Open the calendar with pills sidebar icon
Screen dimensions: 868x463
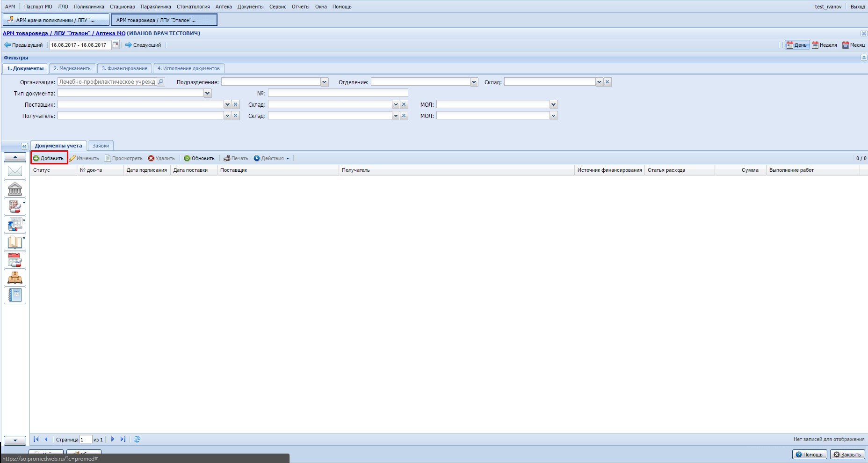pos(15,225)
